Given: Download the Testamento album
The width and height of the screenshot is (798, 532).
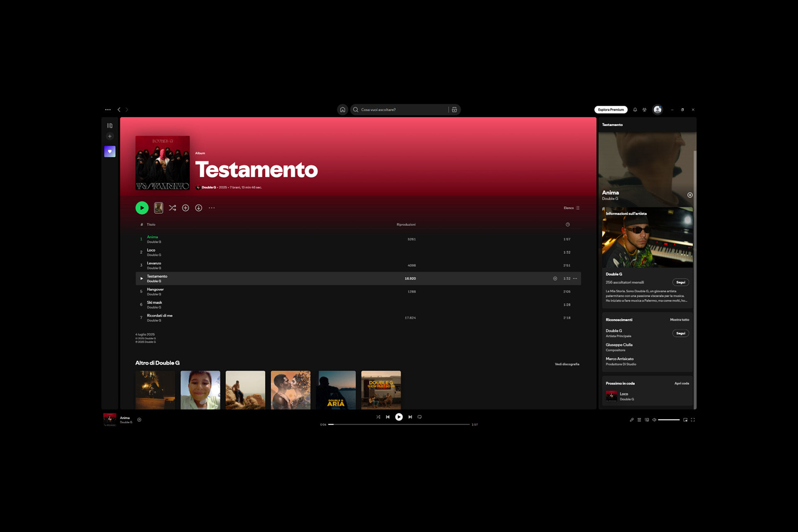Looking at the screenshot, I should coord(199,208).
